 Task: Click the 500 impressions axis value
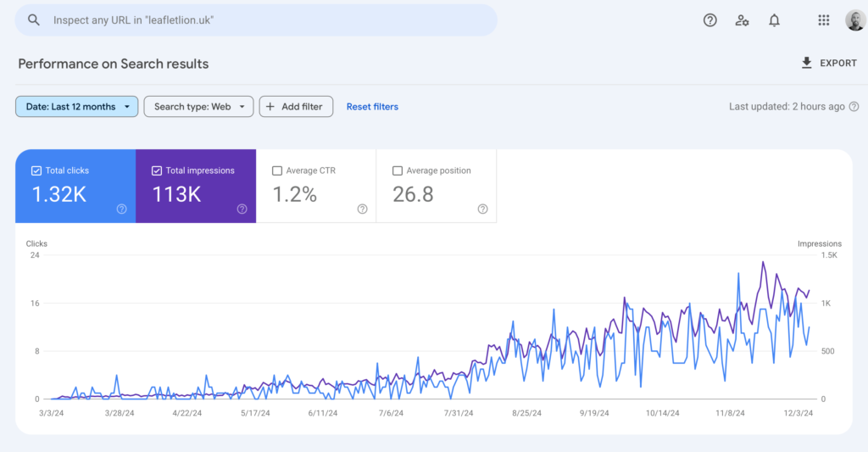(827, 351)
